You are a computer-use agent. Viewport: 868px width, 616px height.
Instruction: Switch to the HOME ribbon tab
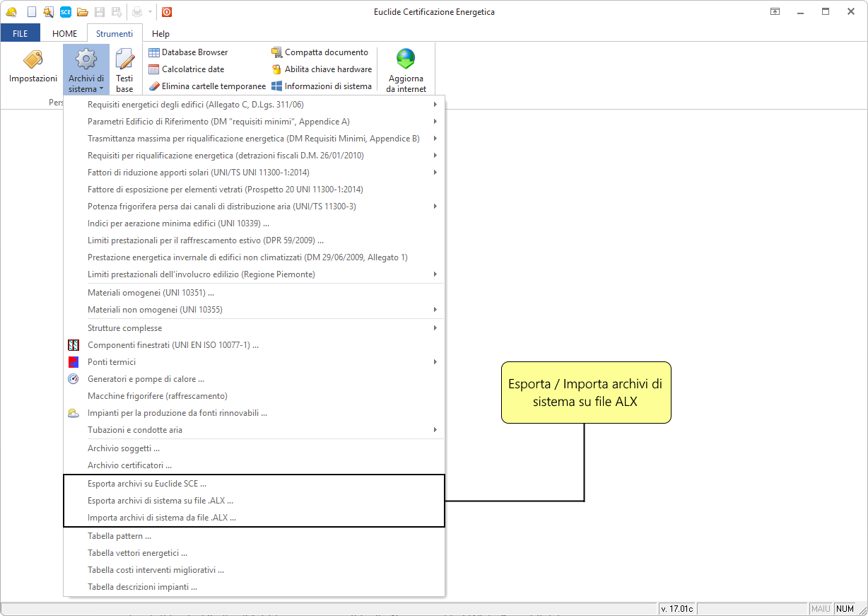65,33
